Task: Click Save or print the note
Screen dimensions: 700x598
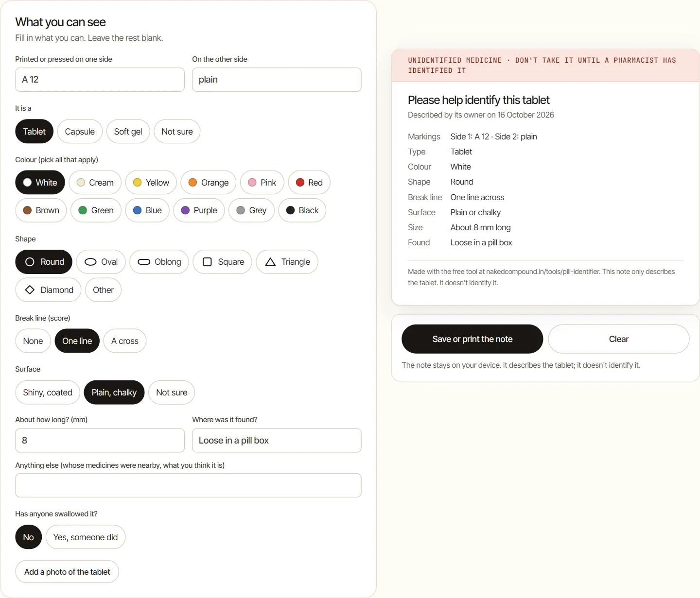Action: click(472, 339)
